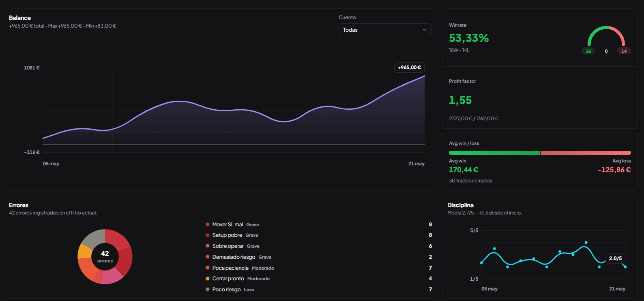Click the 42 errores donut center

(x=105, y=257)
